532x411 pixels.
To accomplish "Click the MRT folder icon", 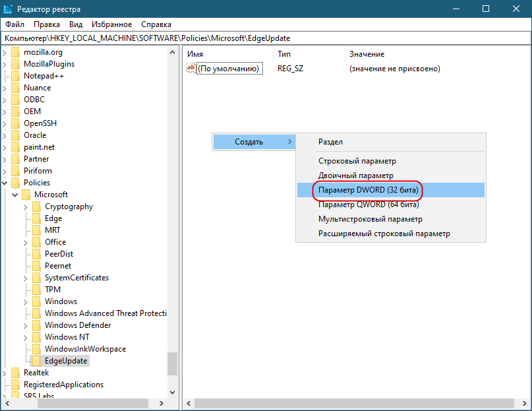I will pyautogui.click(x=36, y=231).
